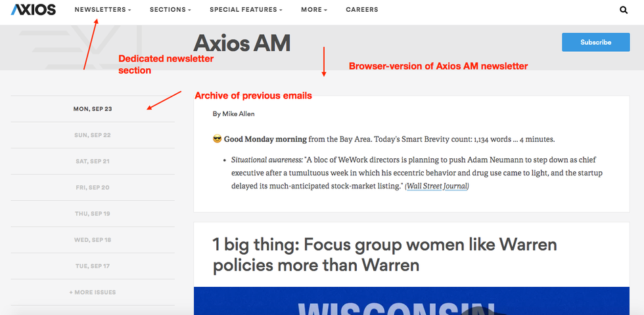Click the Axios AM page title

[242, 43]
